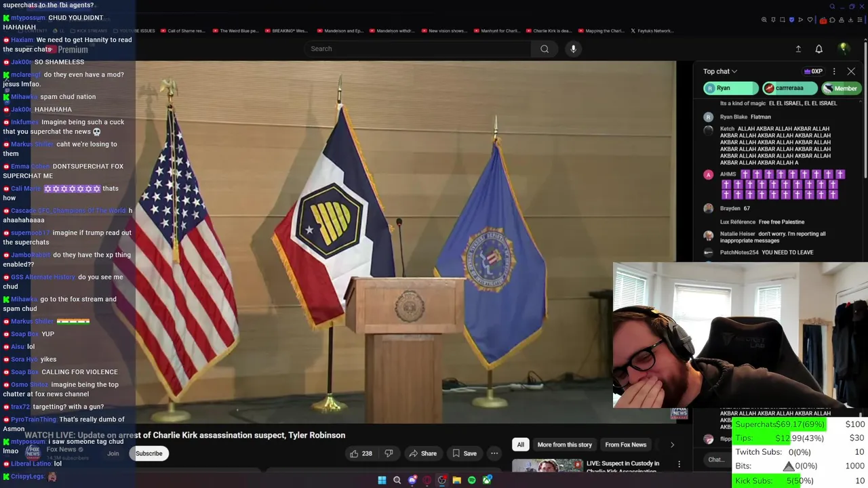
Task: Open the Windows Start menu
Action: [x=382, y=480]
